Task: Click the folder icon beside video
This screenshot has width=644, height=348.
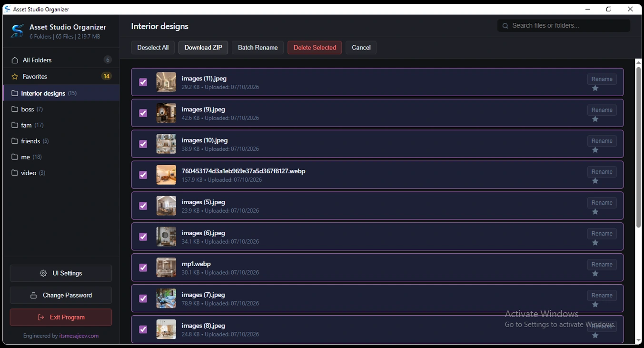Action: click(x=15, y=173)
